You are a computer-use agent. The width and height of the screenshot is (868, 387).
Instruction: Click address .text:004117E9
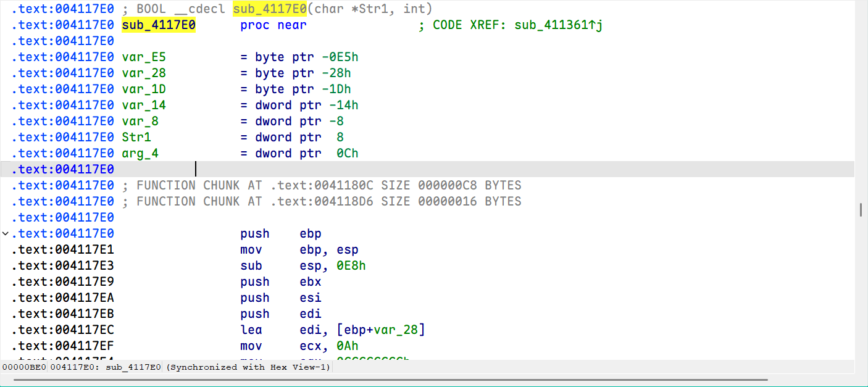click(63, 282)
